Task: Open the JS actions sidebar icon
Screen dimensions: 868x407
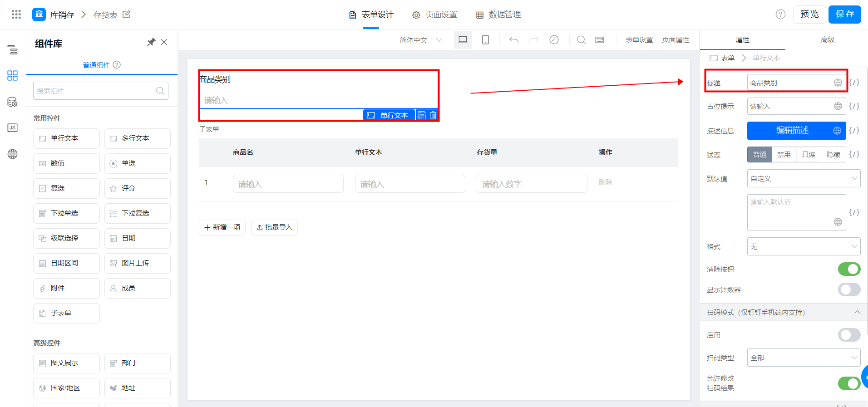Action: point(13,128)
